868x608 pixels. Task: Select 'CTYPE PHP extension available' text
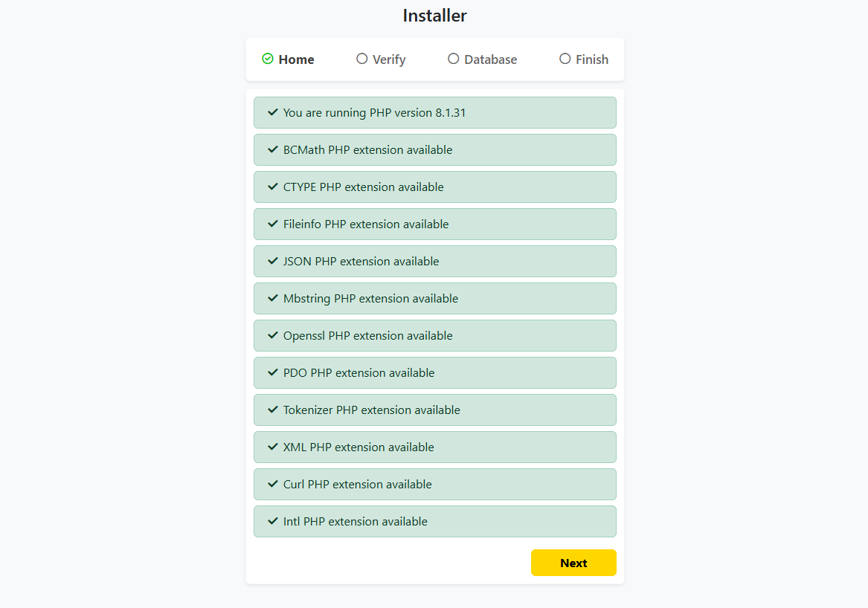[x=363, y=187]
